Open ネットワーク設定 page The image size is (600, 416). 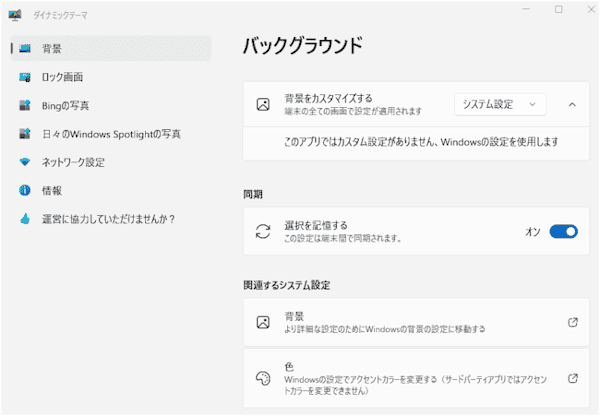(111, 162)
